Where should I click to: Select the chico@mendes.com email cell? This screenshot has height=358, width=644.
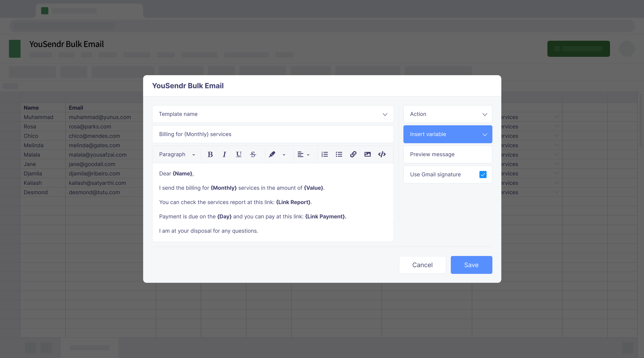point(104,136)
